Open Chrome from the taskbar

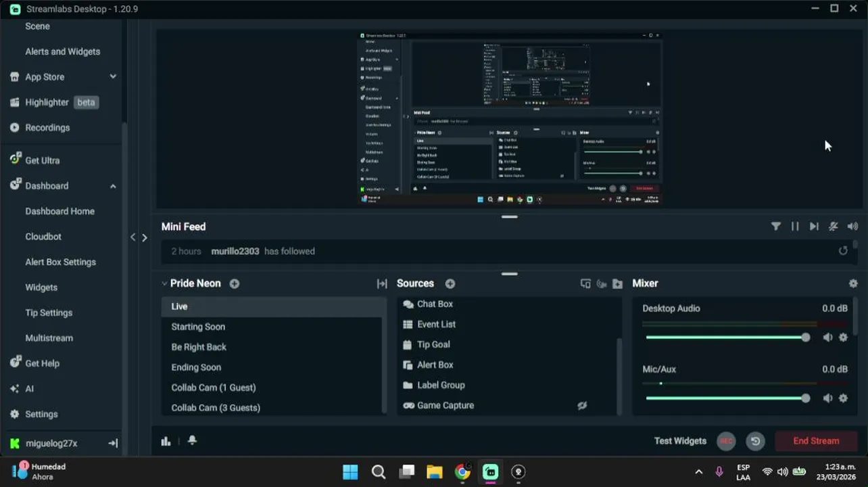462,472
